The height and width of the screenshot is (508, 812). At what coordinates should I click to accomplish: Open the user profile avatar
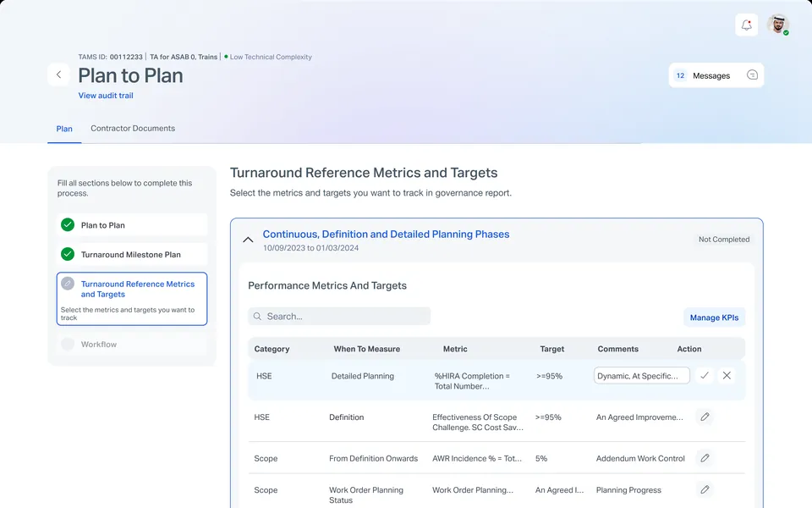click(777, 25)
